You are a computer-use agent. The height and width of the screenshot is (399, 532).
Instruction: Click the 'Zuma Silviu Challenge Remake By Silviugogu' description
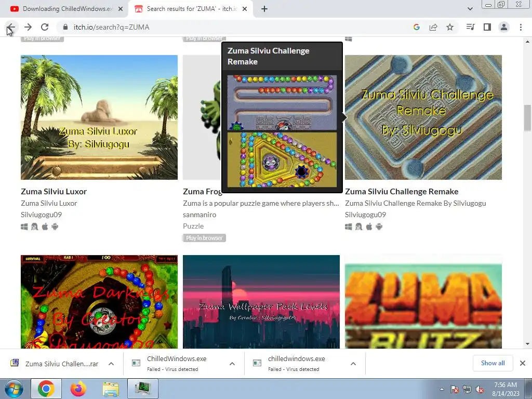click(x=415, y=203)
